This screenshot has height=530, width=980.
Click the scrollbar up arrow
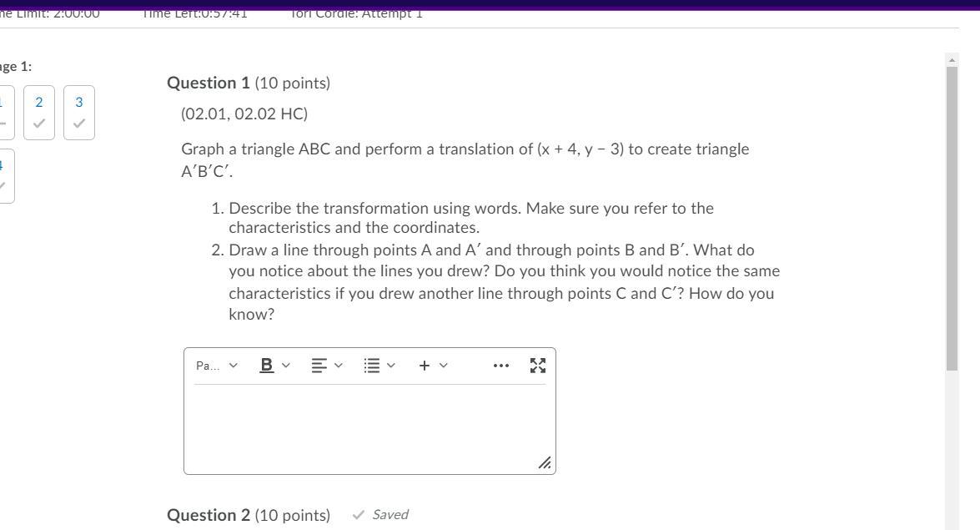[952, 60]
